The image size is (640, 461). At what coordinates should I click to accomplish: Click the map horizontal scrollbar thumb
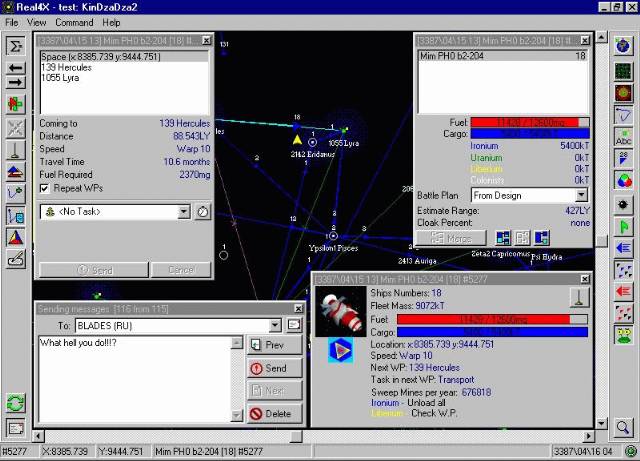tap(296, 437)
